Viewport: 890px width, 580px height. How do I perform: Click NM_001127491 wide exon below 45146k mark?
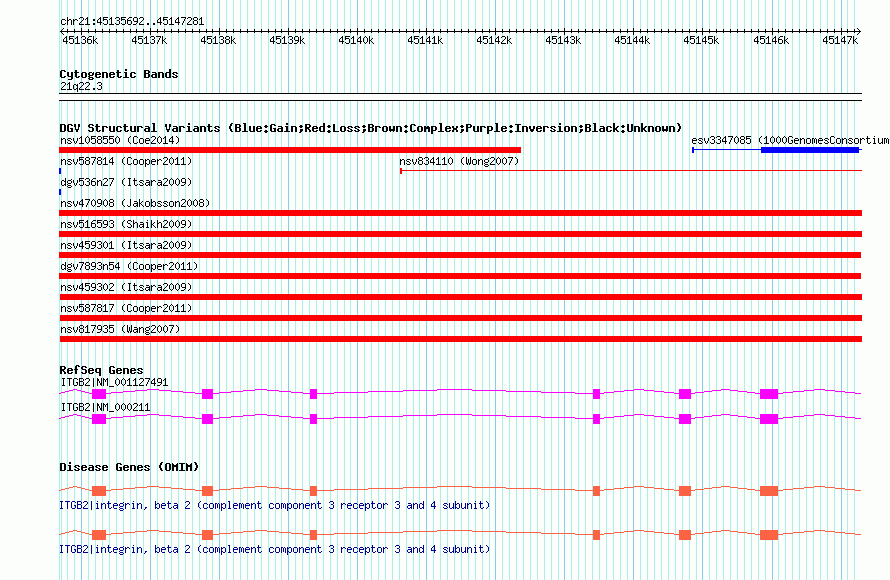pos(769,394)
